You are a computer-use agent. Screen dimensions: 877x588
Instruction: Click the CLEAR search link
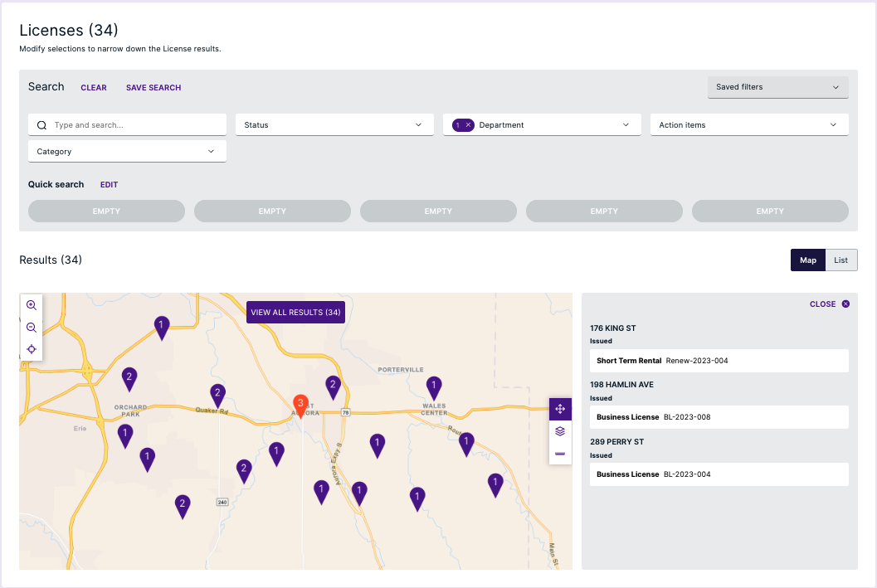(94, 88)
